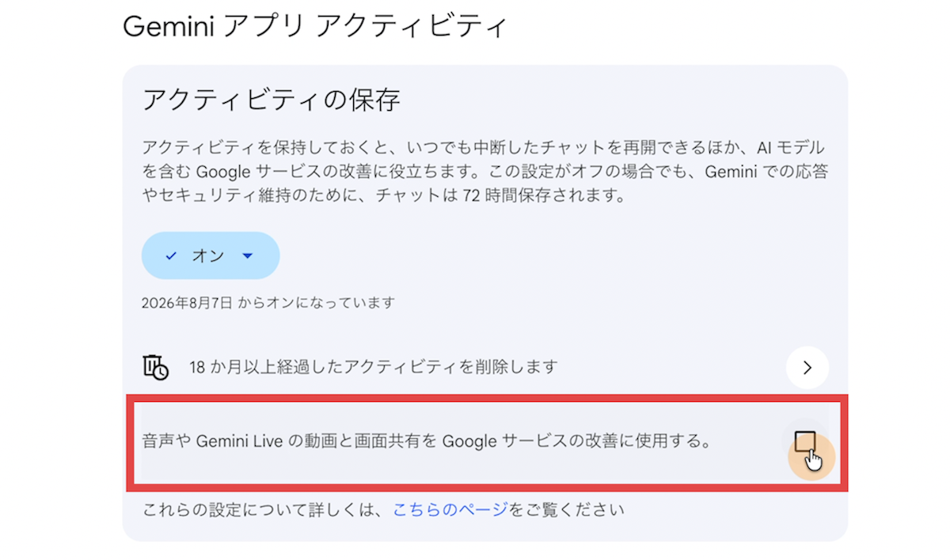The width and height of the screenshot is (950, 560).
Task: Select the 音声や Gemini Live の動画と画面共有 label text
Action: pos(289,441)
